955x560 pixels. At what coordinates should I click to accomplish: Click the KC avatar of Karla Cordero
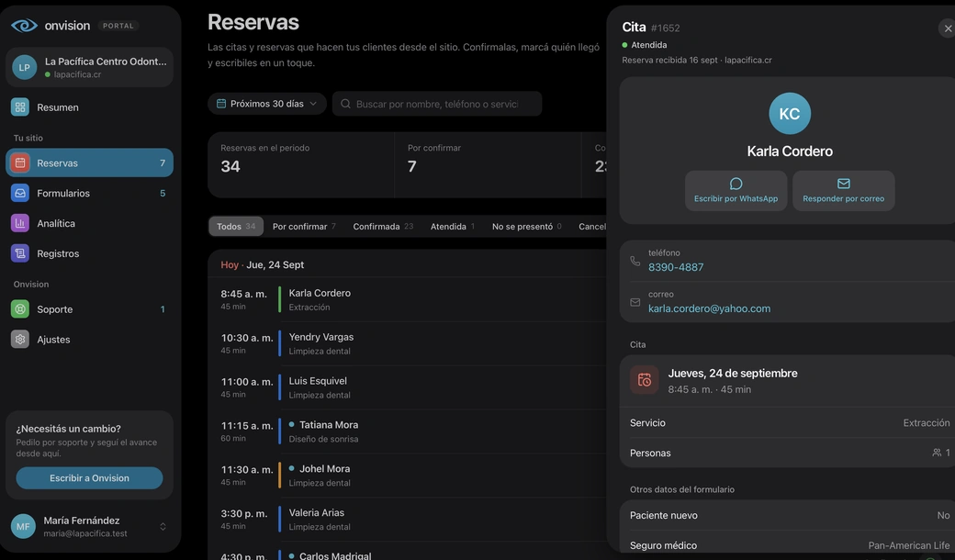(790, 113)
